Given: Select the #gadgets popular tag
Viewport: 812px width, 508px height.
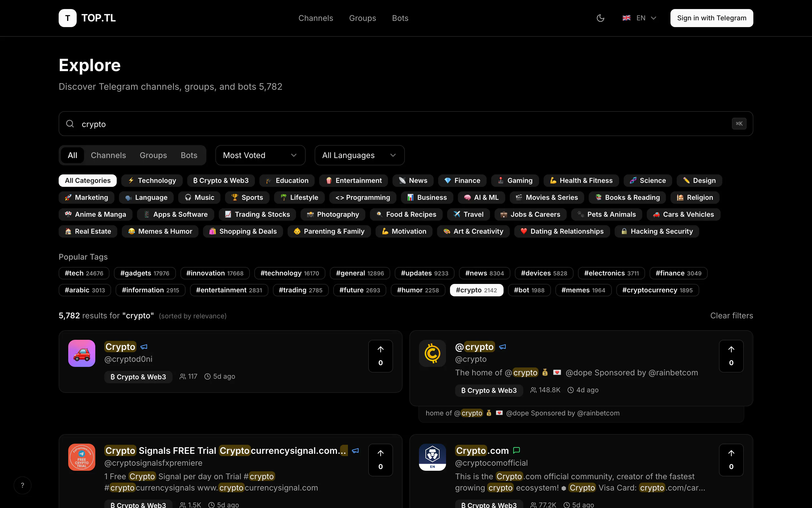Looking at the screenshot, I should (145, 273).
